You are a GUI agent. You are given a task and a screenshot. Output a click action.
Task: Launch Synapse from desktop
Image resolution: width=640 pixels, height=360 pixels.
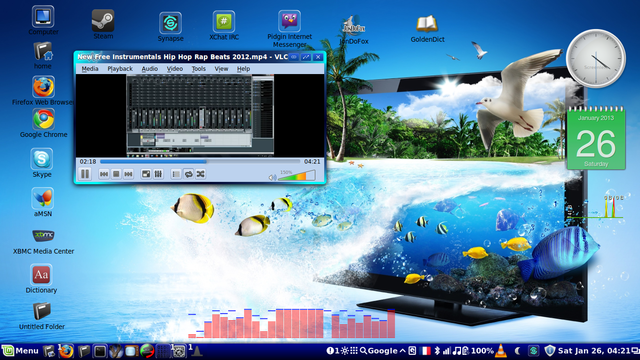pyautogui.click(x=170, y=27)
